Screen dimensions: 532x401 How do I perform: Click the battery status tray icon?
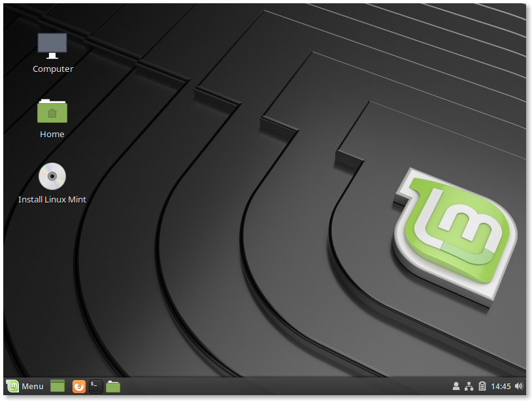point(482,386)
